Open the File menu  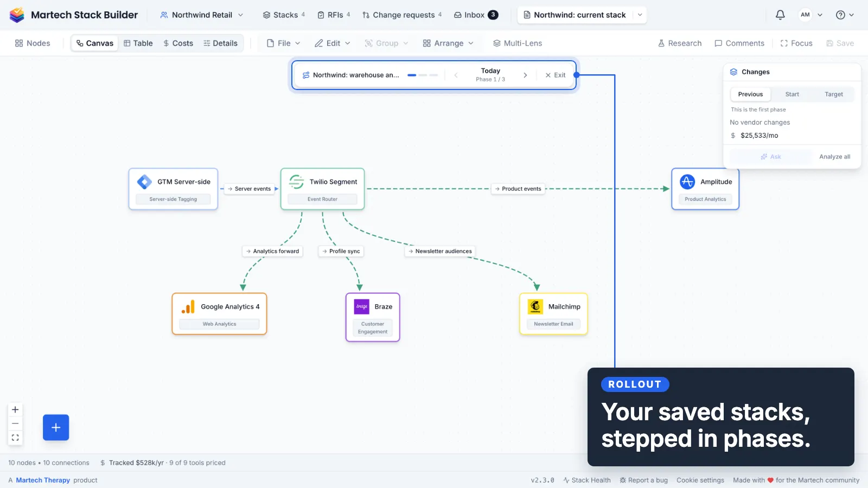click(283, 43)
